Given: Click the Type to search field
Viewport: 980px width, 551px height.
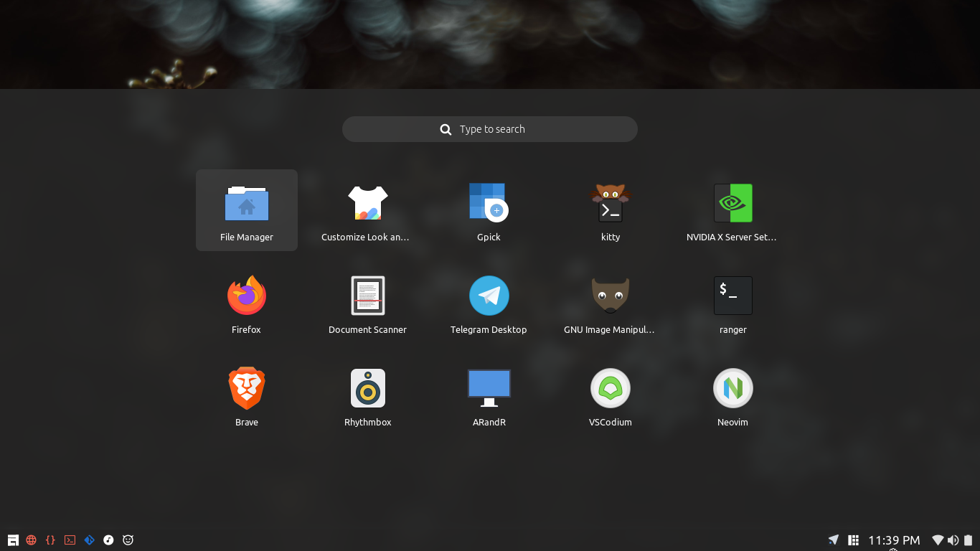Looking at the screenshot, I should point(490,129).
